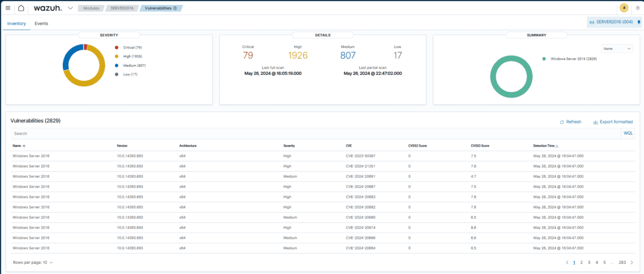Click Export formatted button

coord(613,122)
